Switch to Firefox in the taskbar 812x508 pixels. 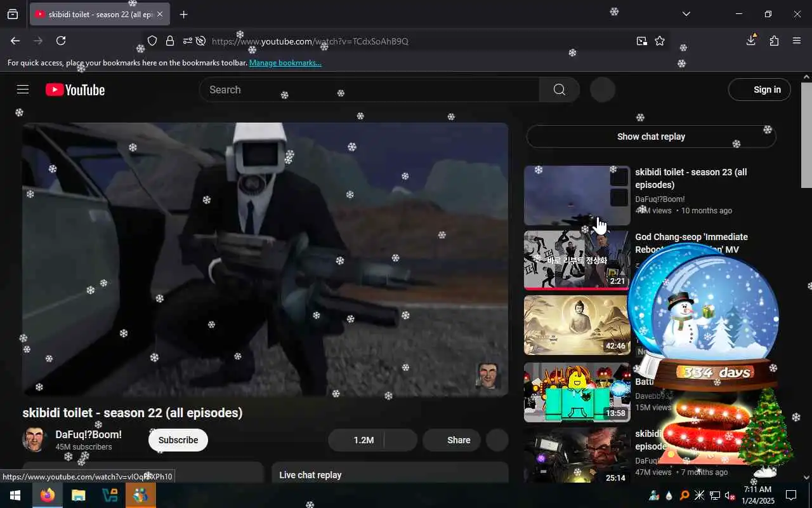[47, 495]
